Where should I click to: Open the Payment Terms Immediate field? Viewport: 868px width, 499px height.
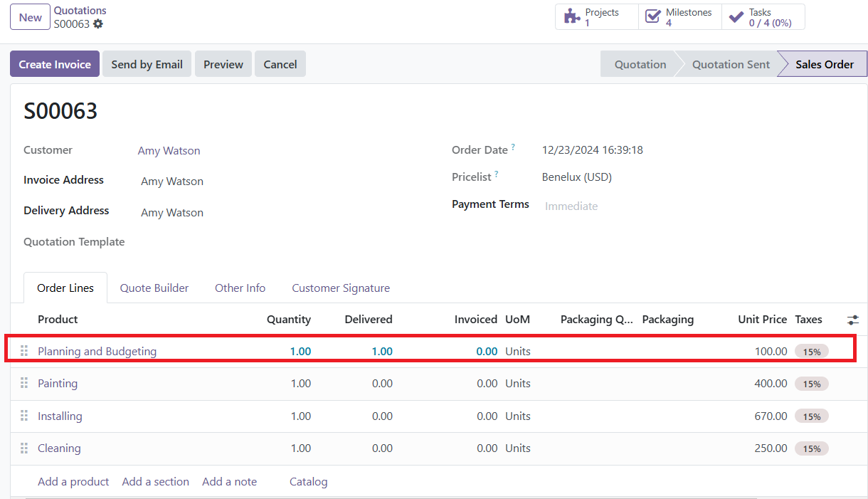click(571, 206)
